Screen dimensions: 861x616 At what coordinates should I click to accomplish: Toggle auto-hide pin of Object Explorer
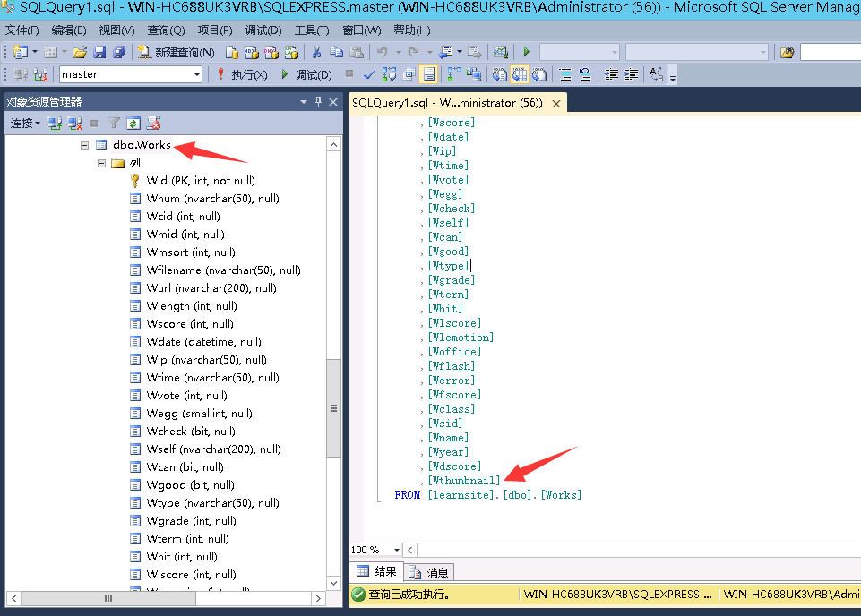pyautogui.click(x=318, y=102)
